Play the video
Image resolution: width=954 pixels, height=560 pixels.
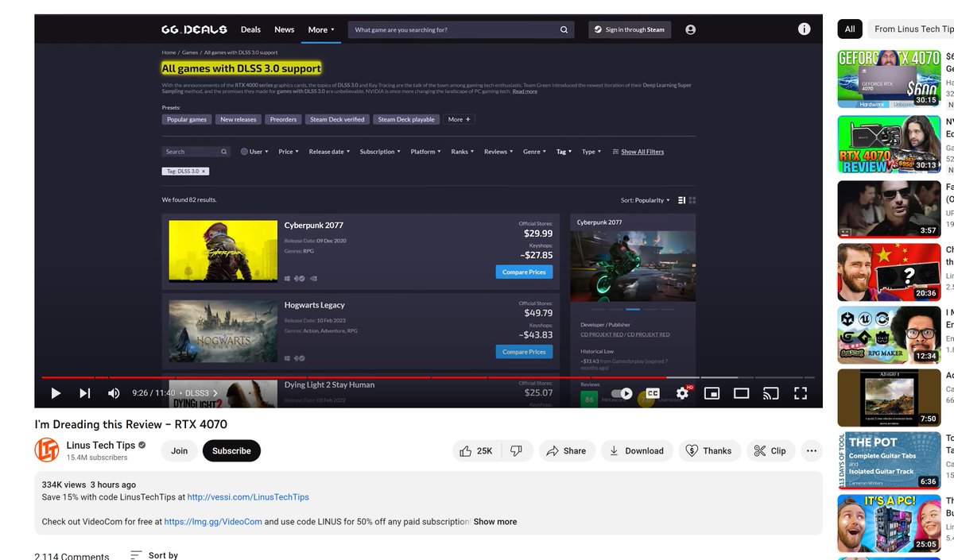pos(56,393)
